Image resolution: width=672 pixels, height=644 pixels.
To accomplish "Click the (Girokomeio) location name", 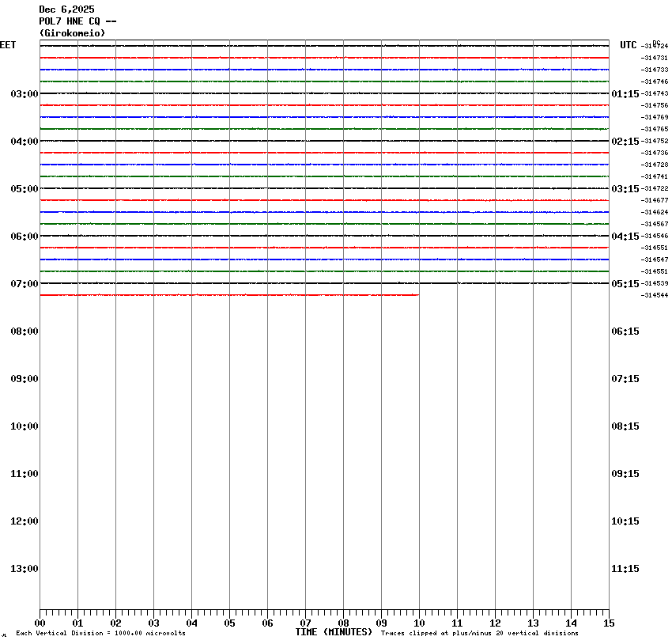I will [72, 33].
